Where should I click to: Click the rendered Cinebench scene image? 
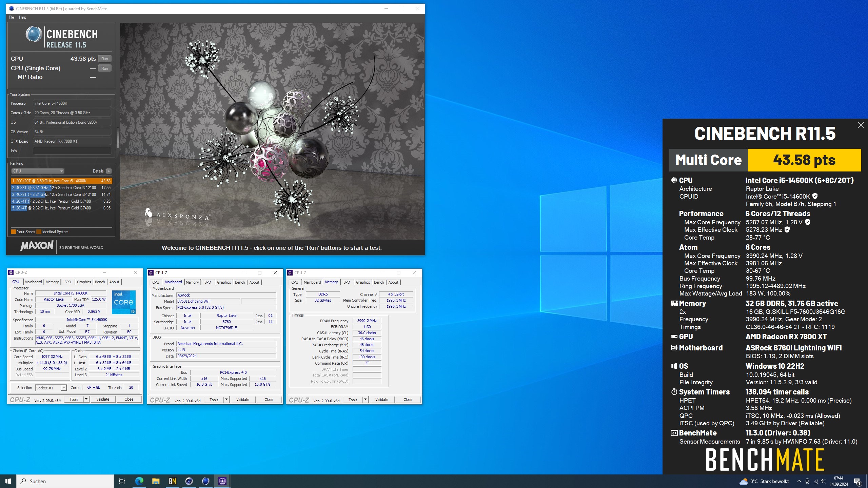click(272, 131)
